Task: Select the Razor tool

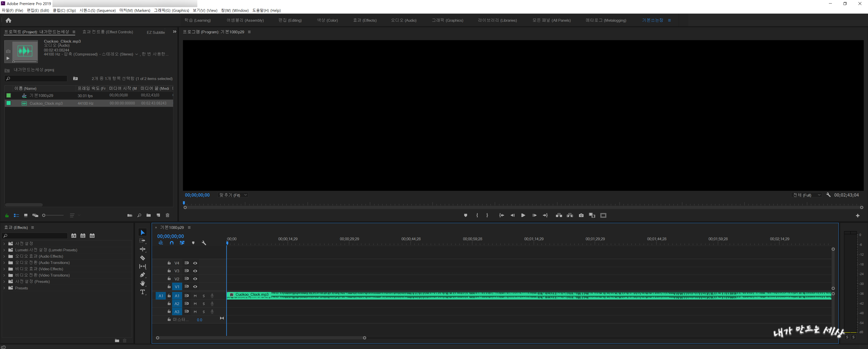Action: pos(143,258)
